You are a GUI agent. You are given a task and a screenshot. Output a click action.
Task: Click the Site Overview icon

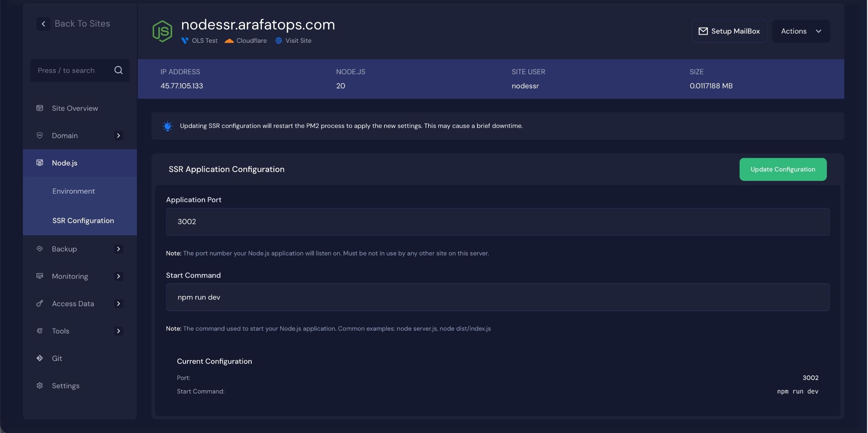click(40, 108)
